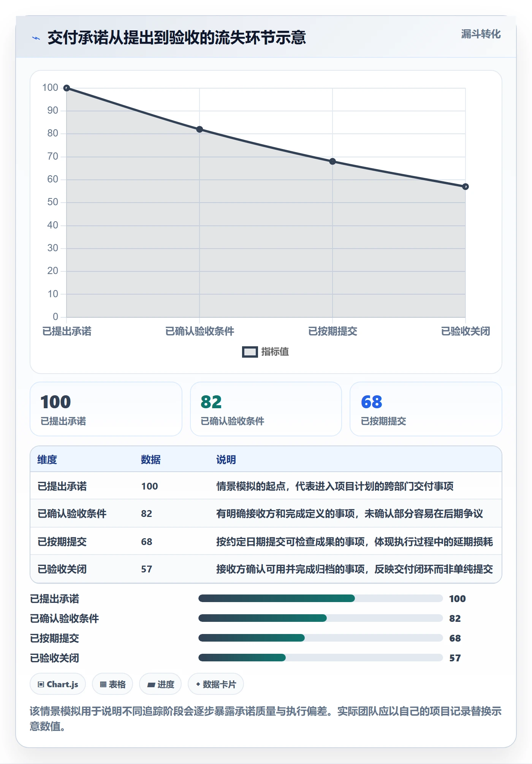Viewport: 532px width, 764px height.
Task: Click the description starting 接收方确认可用
Action: (355, 569)
